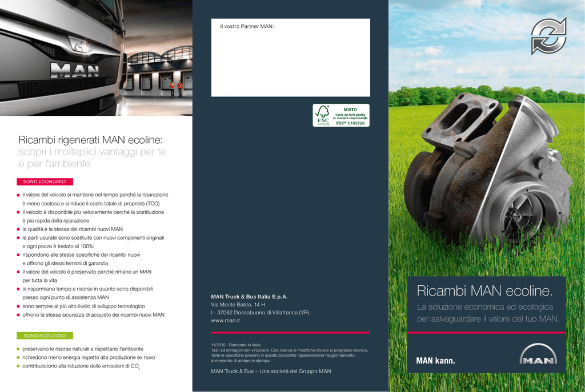Click the bullet 'la qualità è la stessa dei ricambi nuovi MAN'
Image resolution: width=585 pixels, height=392 pixels.
73,229
